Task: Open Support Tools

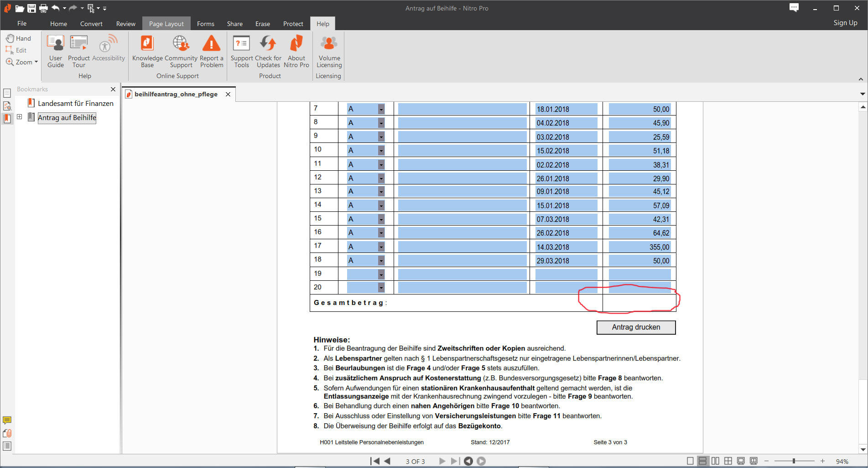Action: [x=241, y=51]
